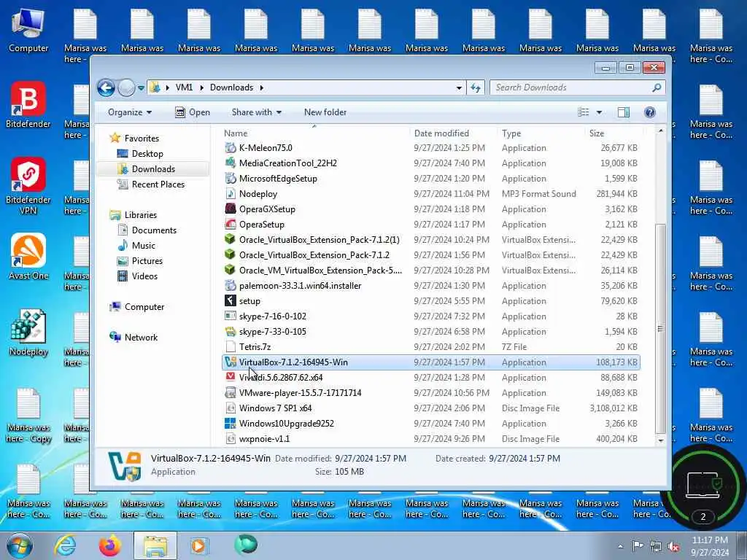Refresh the Downloads folder view
The image size is (747, 560).
pos(476,87)
